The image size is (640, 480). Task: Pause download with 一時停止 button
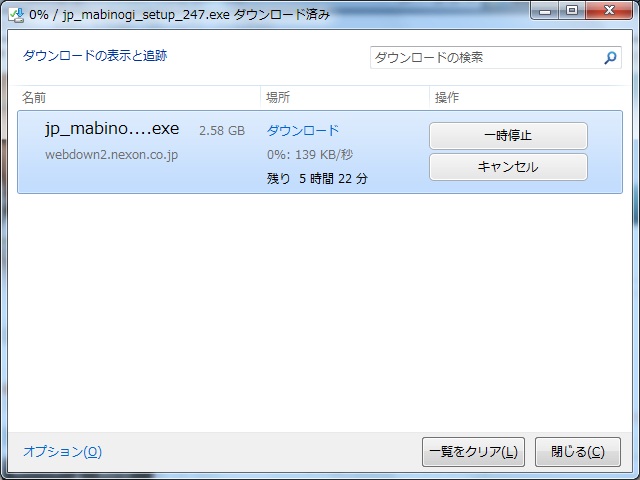(508, 136)
